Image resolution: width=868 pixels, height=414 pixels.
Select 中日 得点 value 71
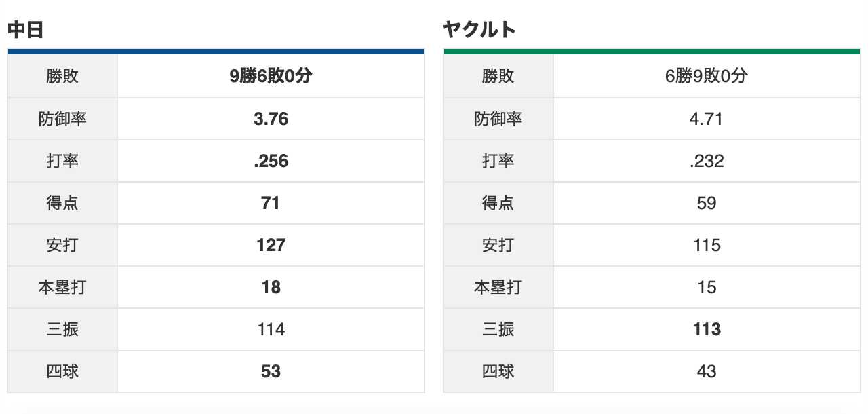[x=271, y=203]
